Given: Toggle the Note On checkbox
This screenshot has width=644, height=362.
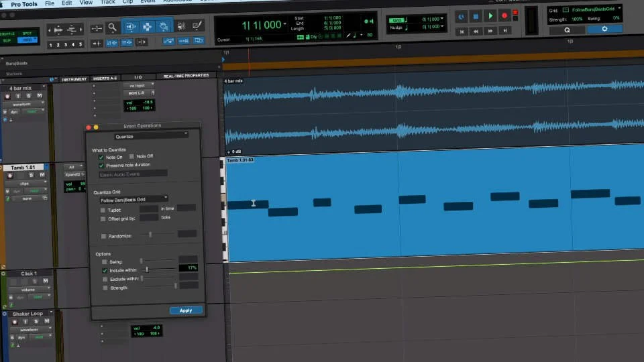Looking at the screenshot, I should 101,157.
